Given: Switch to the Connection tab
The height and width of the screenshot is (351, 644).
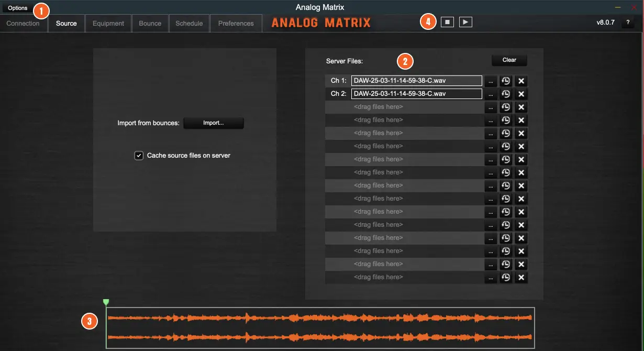Looking at the screenshot, I should pos(23,24).
